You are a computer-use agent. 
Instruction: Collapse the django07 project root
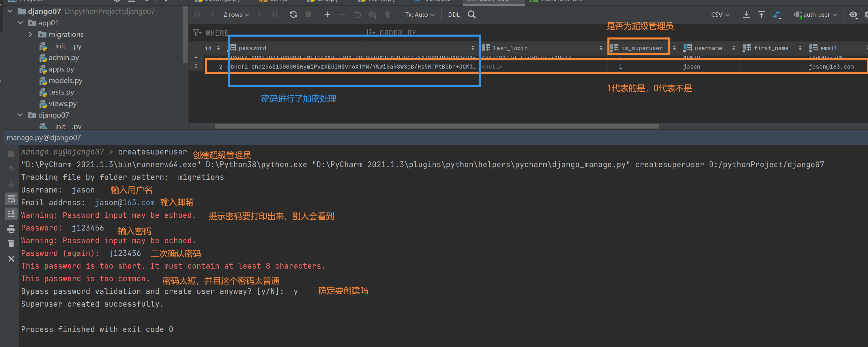(10, 11)
